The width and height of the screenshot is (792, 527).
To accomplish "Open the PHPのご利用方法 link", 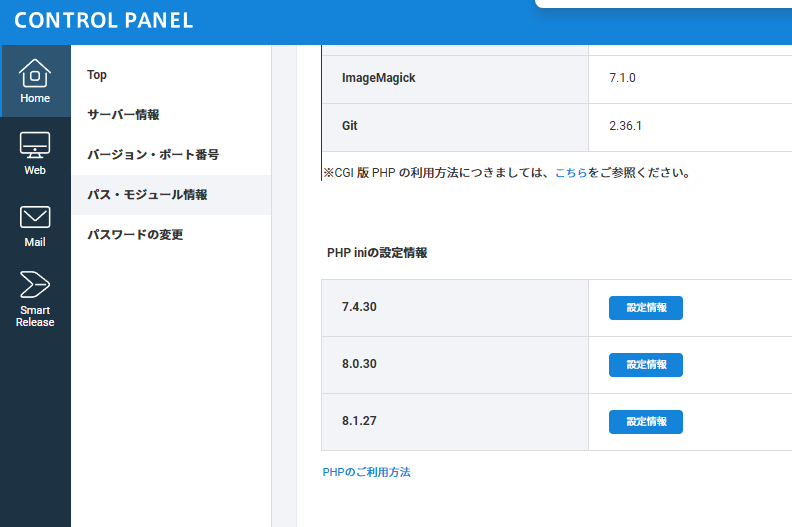I will tap(367, 472).
